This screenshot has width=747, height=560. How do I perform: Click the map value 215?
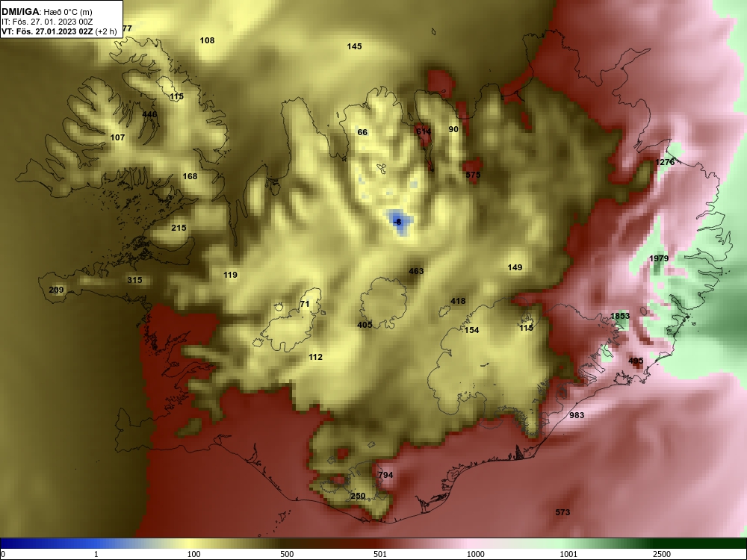(x=179, y=228)
